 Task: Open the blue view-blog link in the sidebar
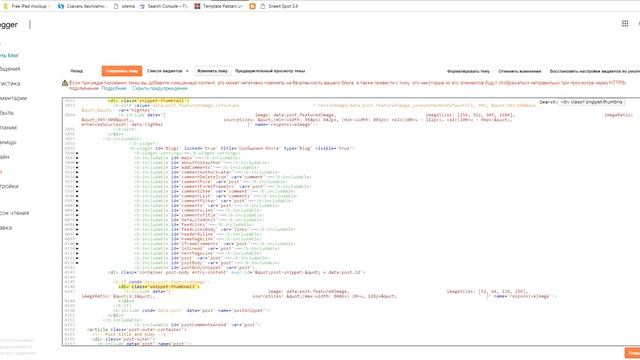[9, 55]
